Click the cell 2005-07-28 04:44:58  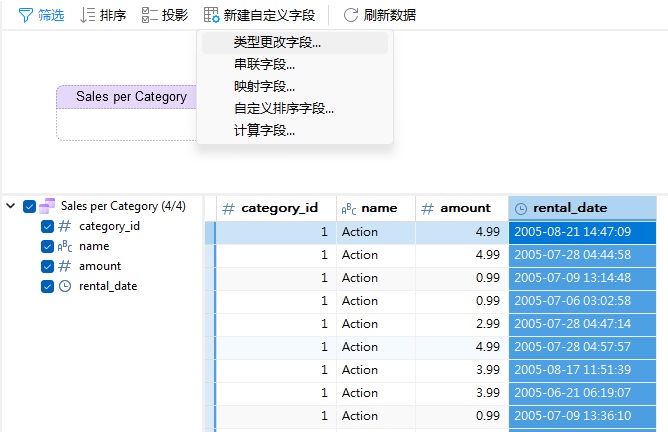pos(582,255)
